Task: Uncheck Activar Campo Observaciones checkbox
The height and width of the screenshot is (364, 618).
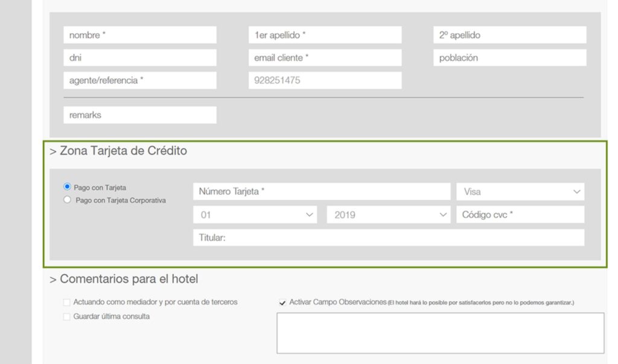Action: tap(282, 302)
